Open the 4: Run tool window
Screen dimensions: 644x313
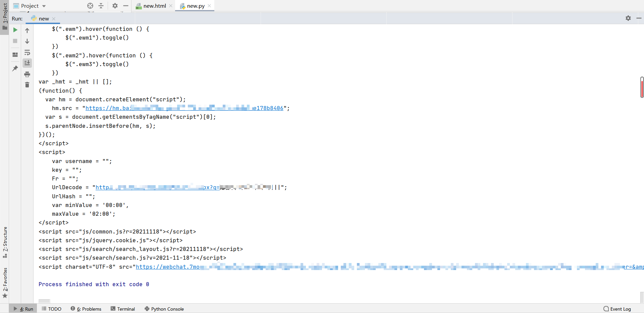[x=23, y=309]
